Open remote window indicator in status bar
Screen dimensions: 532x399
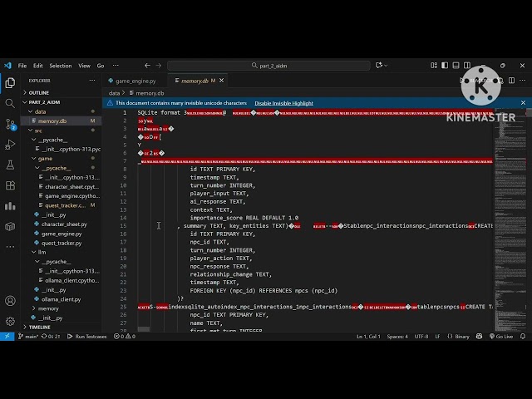(x=7, y=336)
